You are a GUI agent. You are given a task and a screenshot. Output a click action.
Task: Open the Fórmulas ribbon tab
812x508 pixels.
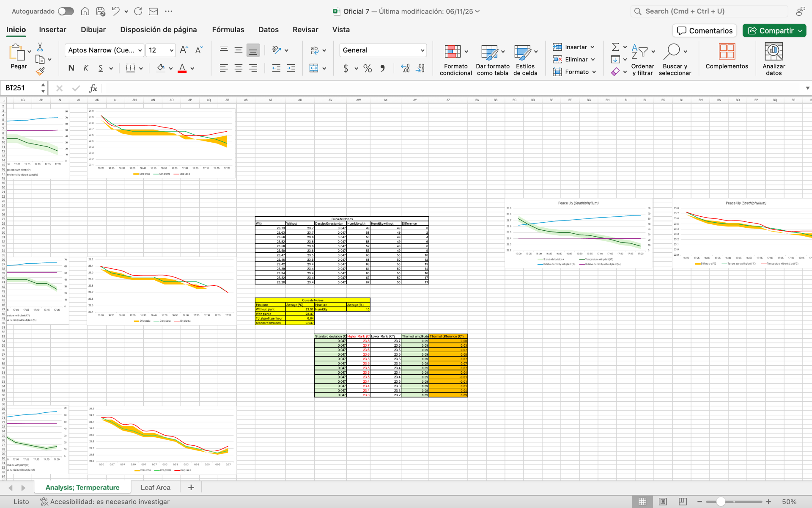pyautogui.click(x=228, y=30)
